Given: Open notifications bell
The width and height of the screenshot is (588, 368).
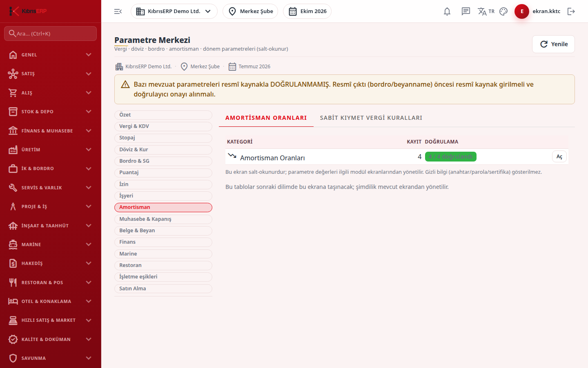Looking at the screenshot, I should coord(447,11).
